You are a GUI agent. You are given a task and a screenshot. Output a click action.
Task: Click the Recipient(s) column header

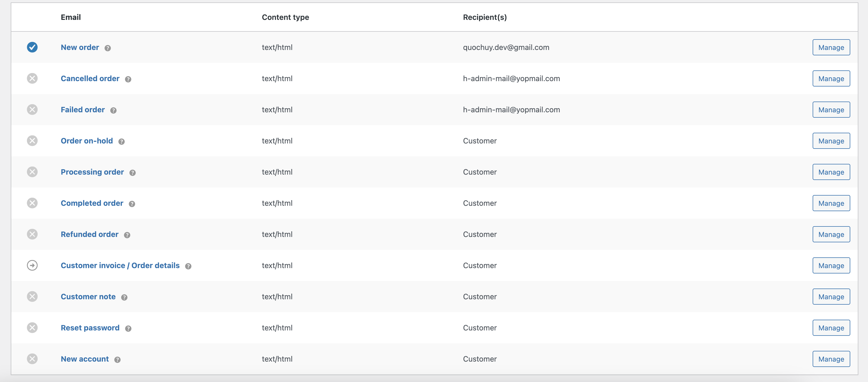pyautogui.click(x=485, y=17)
